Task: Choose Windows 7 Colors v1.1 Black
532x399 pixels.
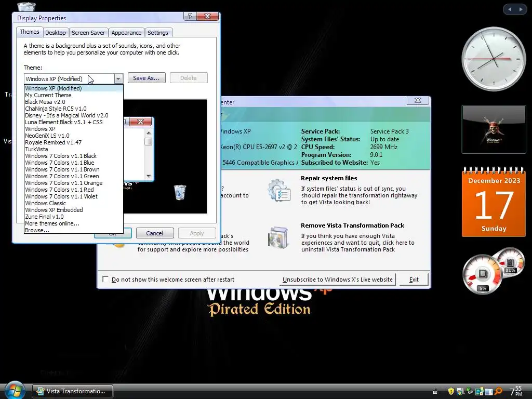Action: click(x=74, y=156)
